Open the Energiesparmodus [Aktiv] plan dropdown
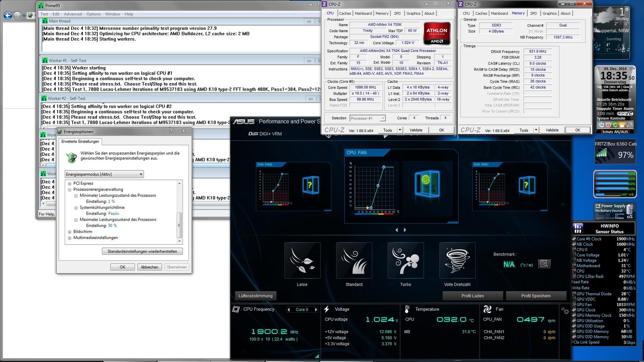 (x=104, y=174)
